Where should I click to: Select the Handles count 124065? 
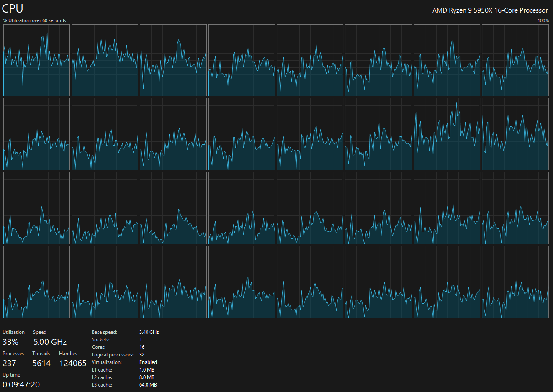click(x=73, y=363)
